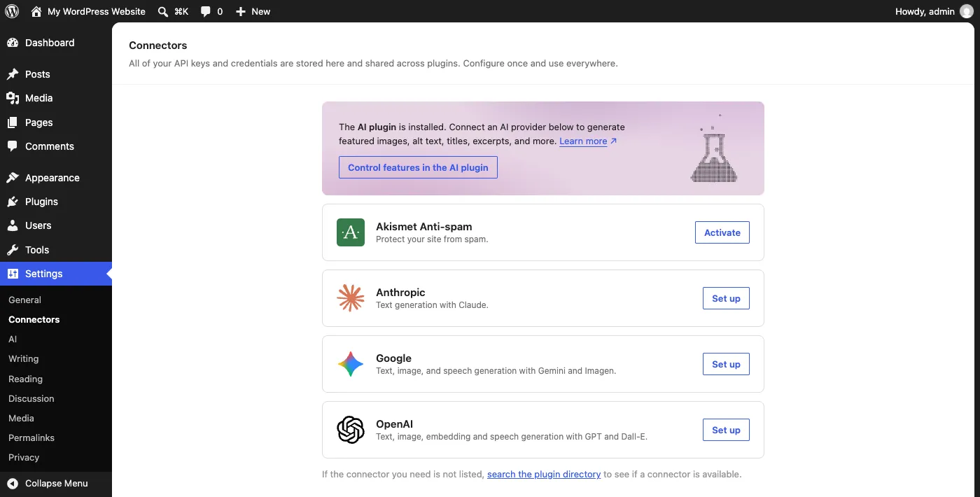980x497 pixels.
Task: Click the OpenAI knot logo
Action: point(351,430)
